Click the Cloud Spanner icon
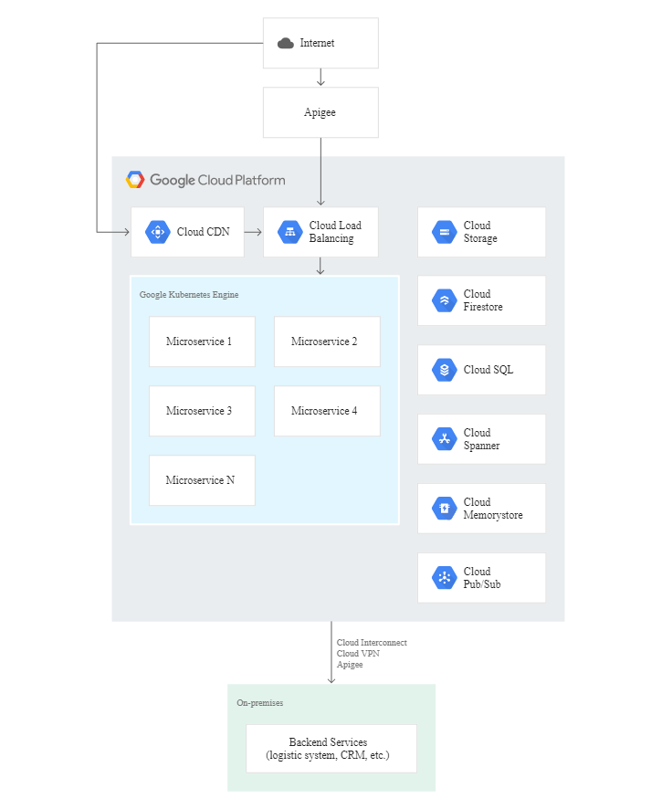The height and width of the screenshot is (809, 672). (445, 439)
